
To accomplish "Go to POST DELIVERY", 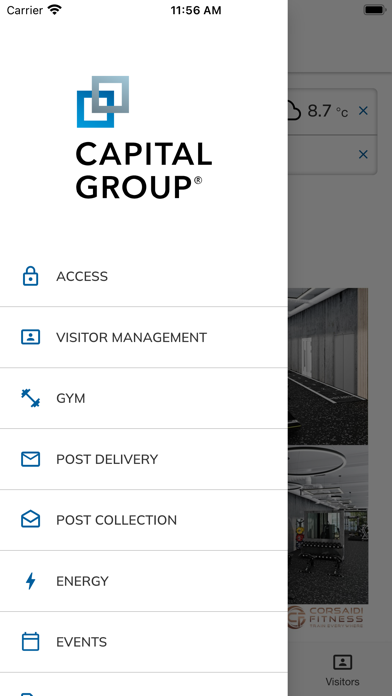I will pyautogui.click(x=144, y=459).
